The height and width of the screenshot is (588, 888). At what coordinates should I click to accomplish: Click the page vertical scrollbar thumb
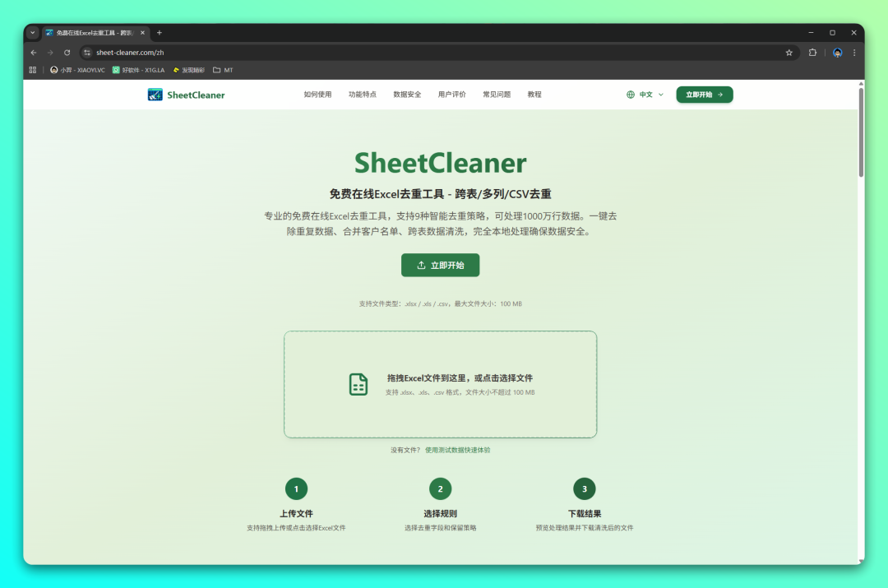click(861, 132)
